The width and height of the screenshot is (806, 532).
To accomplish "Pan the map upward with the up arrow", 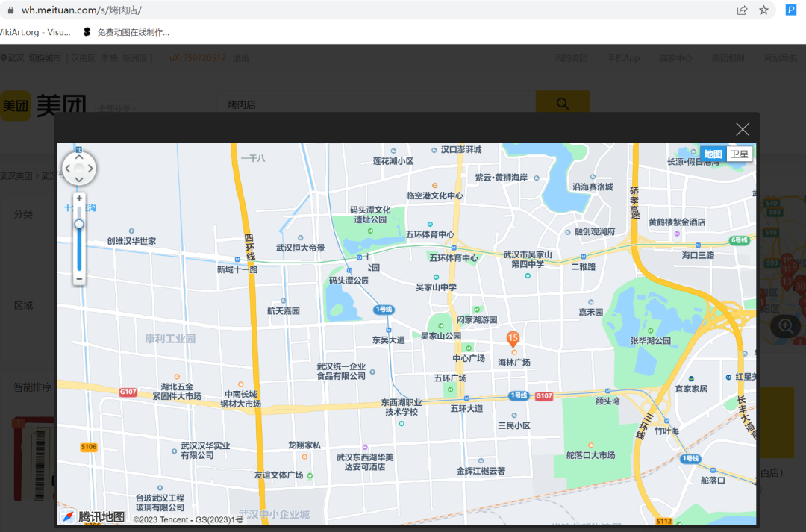I will 78,157.
